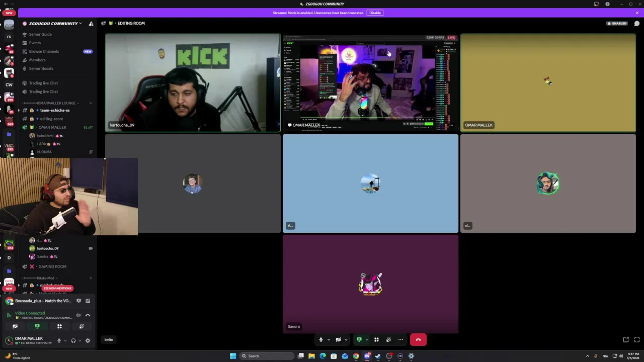Open chat icon at top right
644x362 pixels.
pyautogui.click(x=637, y=23)
